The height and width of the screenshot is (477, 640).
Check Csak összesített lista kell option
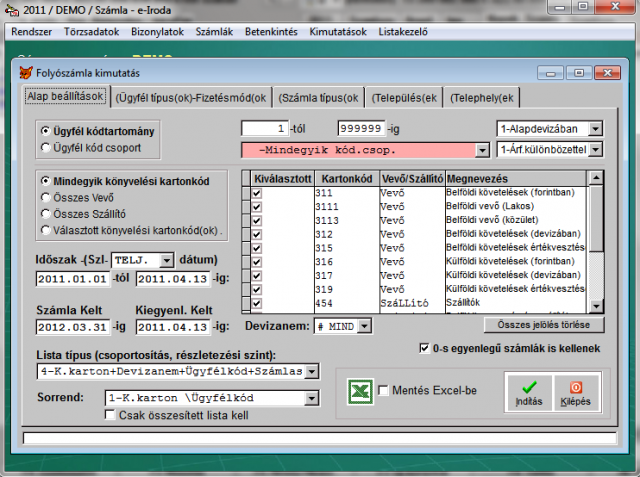click(x=110, y=415)
